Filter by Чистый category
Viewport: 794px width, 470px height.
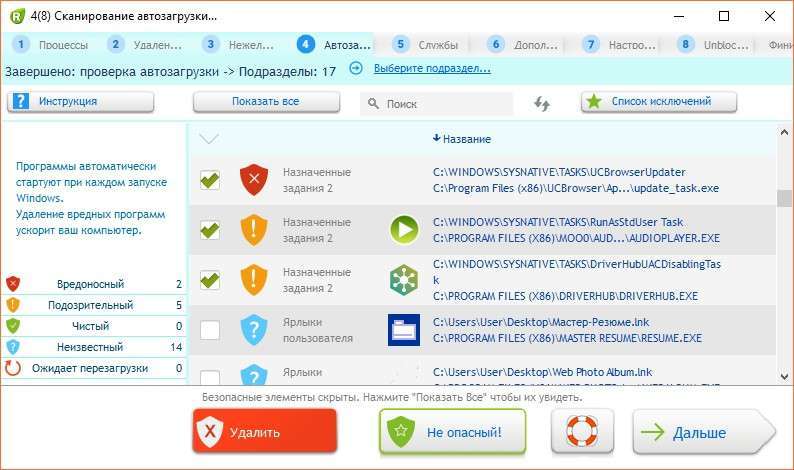click(x=94, y=326)
